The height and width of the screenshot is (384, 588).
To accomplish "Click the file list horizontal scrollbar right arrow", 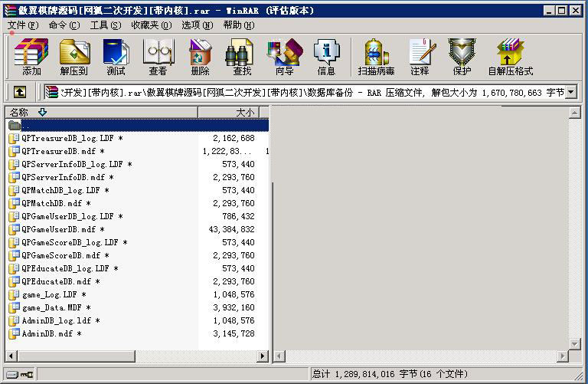I will pos(263,356).
